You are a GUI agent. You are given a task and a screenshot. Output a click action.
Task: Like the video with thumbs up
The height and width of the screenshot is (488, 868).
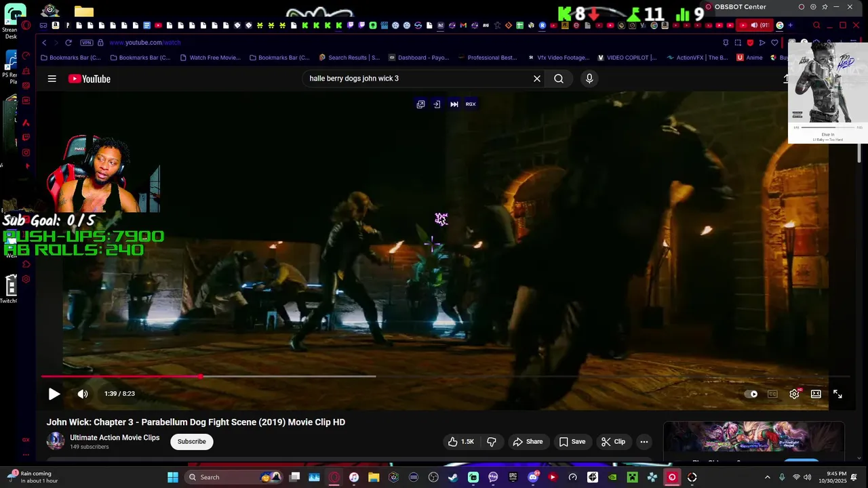tap(460, 441)
